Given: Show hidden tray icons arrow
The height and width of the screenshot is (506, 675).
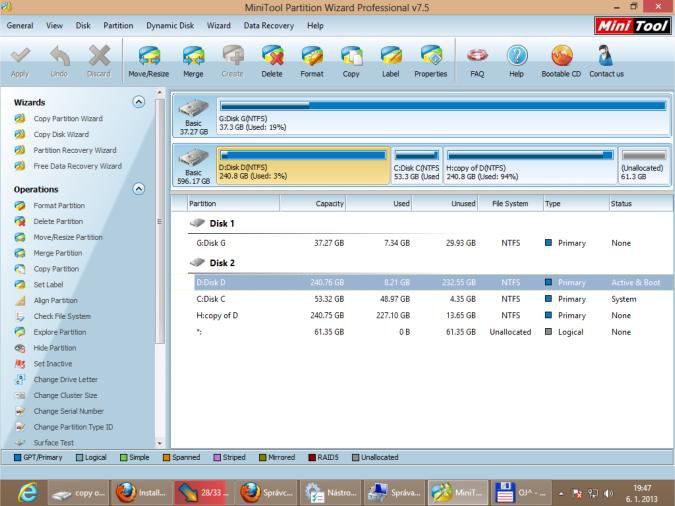Looking at the screenshot, I should [x=561, y=494].
